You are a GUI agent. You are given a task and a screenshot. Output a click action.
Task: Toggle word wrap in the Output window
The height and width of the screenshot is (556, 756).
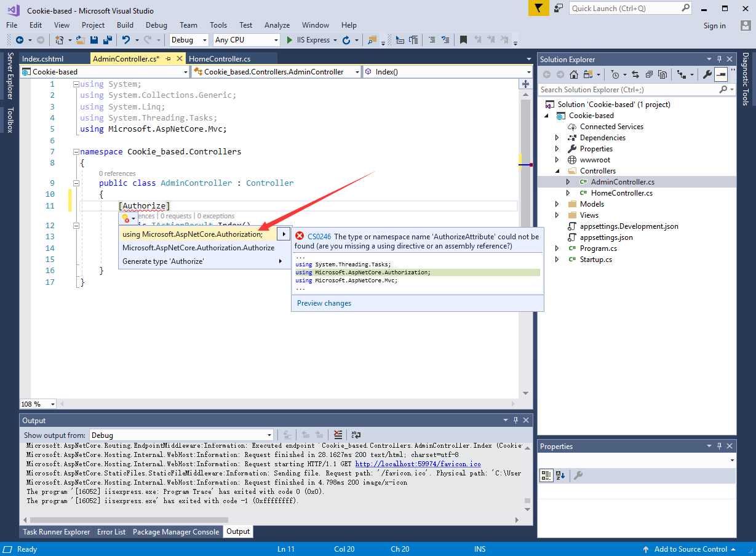point(356,435)
